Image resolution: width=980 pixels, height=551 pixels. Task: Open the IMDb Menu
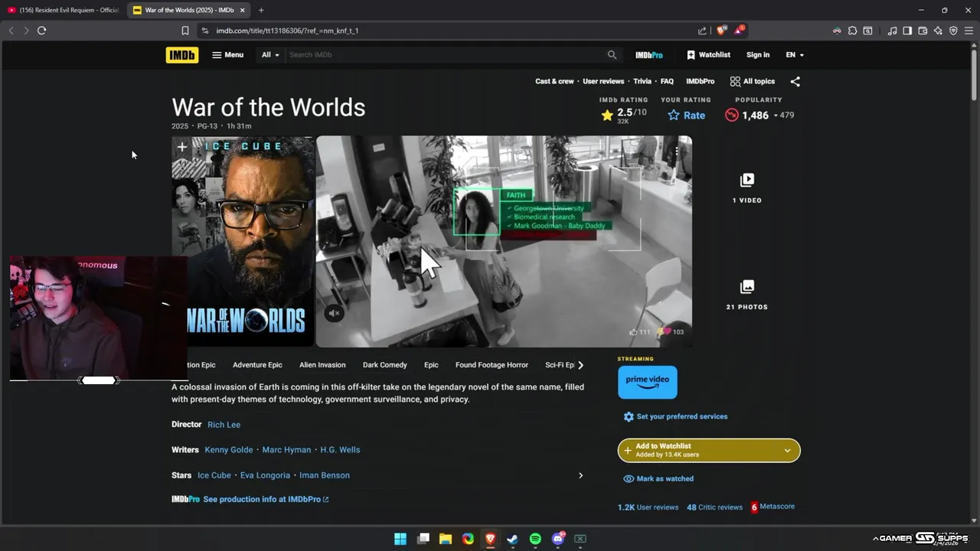[228, 55]
